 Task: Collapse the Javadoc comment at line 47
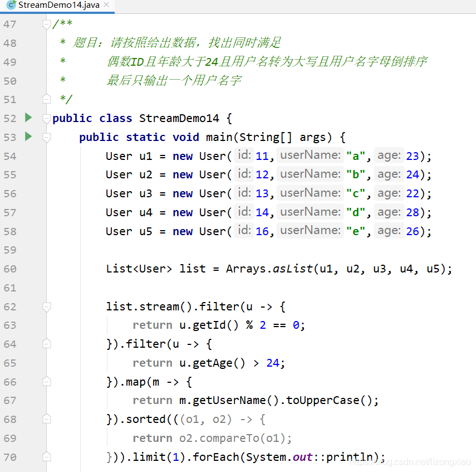tap(47, 25)
